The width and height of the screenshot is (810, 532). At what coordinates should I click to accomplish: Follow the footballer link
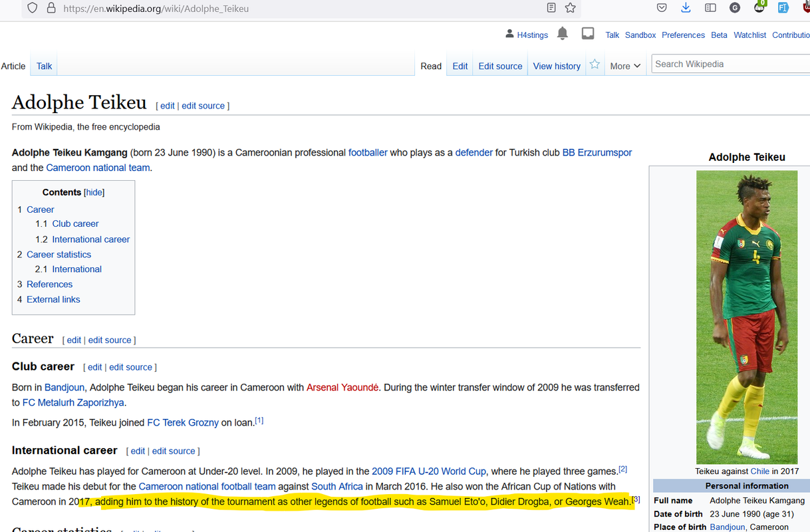coord(368,152)
